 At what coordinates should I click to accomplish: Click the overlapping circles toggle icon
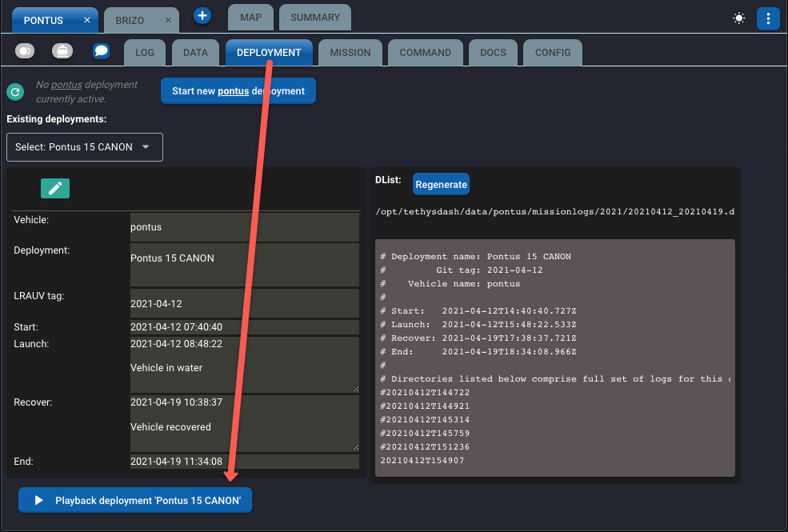point(25,51)
